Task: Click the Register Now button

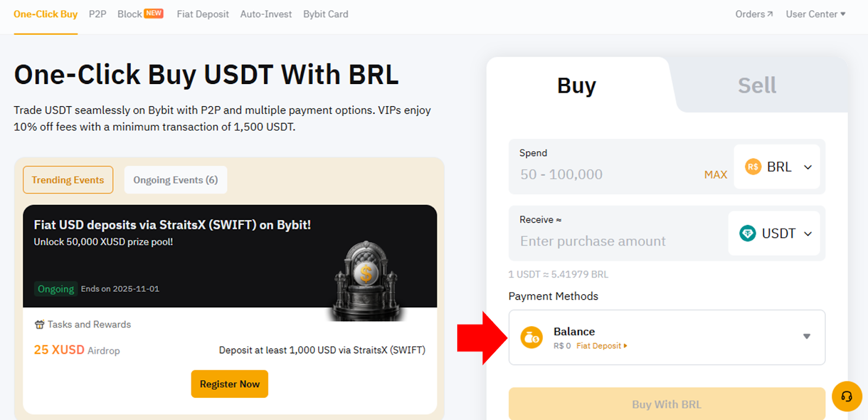Action: pos(229,384)
